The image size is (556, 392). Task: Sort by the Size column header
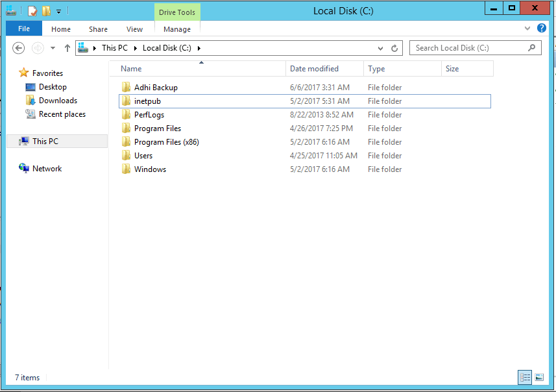pos(467,69)
